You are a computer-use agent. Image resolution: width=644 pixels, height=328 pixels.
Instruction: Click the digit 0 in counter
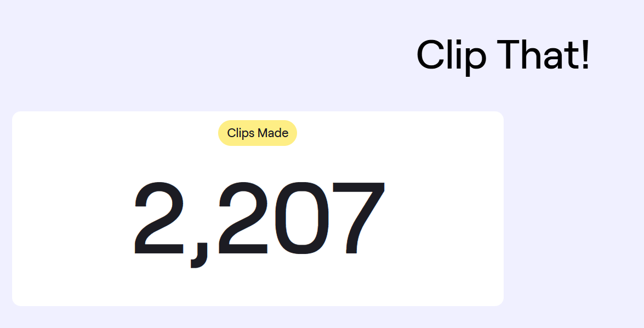tap(302, 218)
